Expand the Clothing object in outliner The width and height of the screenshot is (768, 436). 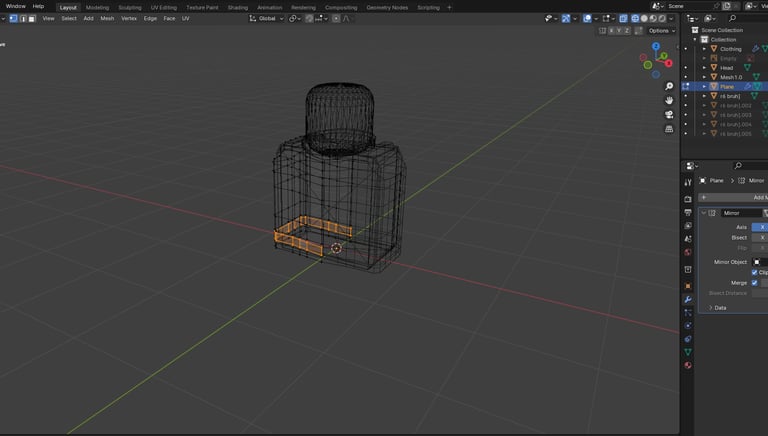pos(704,48)
